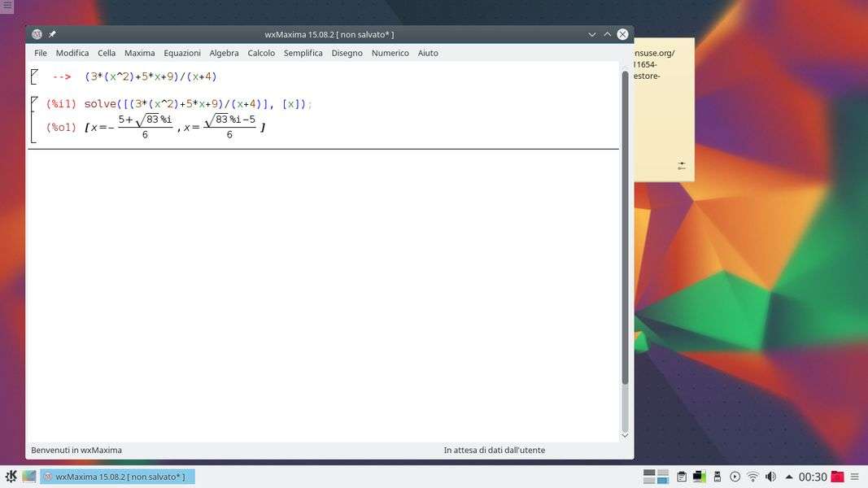Click the wxMaxima window menu icon

37,34
